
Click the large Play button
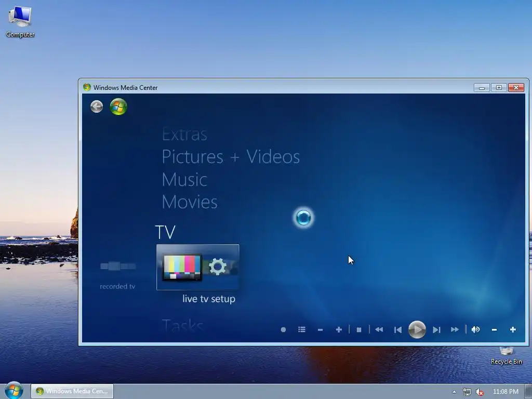417,329
